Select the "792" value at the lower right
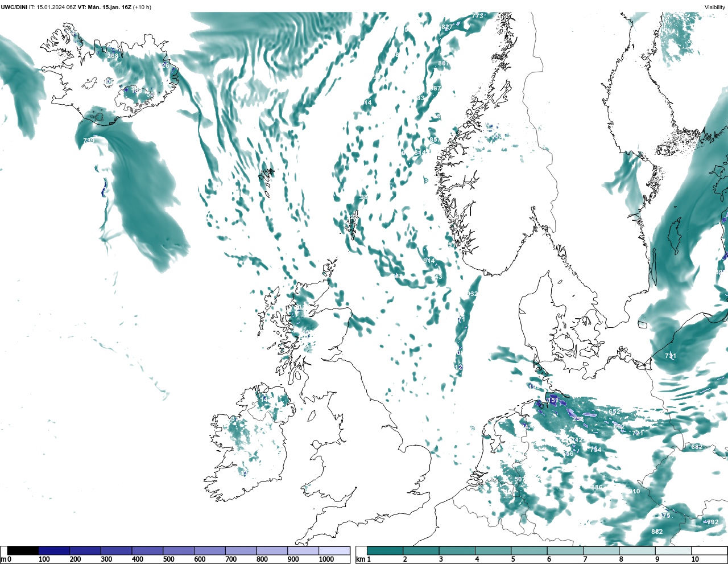The width and height of the screenshot is (728, 564). pos(713,522)
